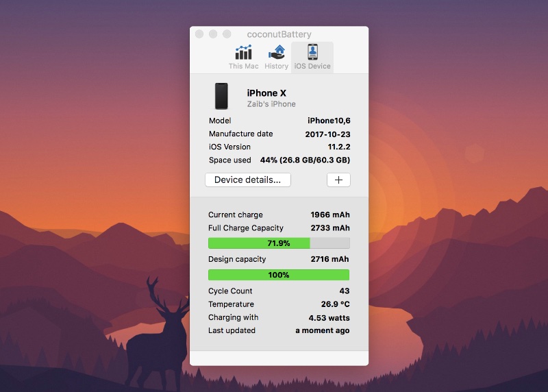The height and width of the screenshot is (392, 548).
Task: Click the iOS Version value 11.2.2
Action: click(339, 147)
